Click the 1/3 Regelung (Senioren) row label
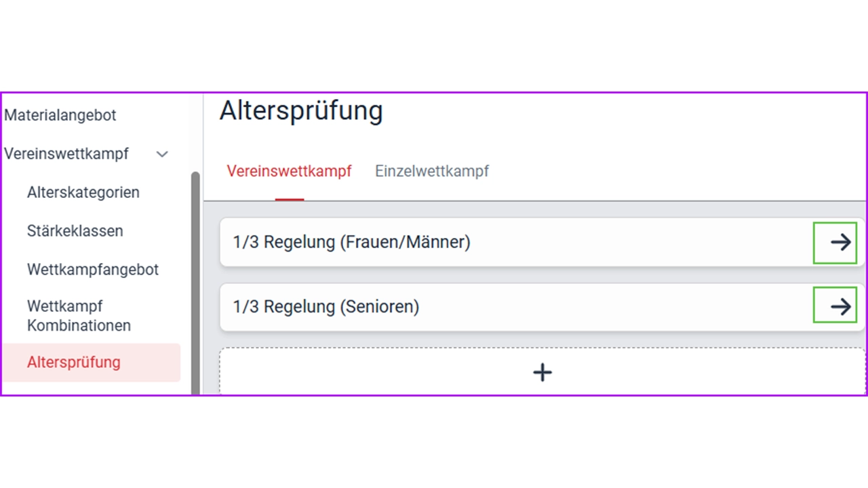 point(326,307)
